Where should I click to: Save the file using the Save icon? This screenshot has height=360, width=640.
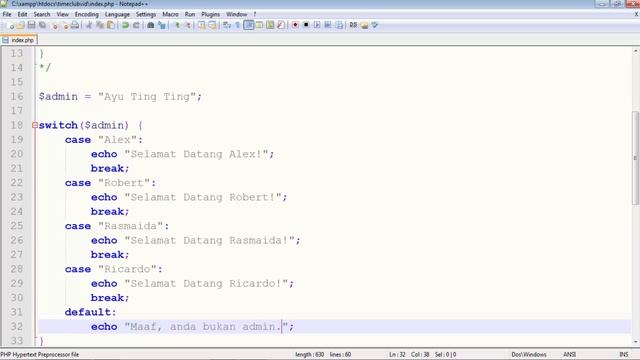click(x=31, y=25)
